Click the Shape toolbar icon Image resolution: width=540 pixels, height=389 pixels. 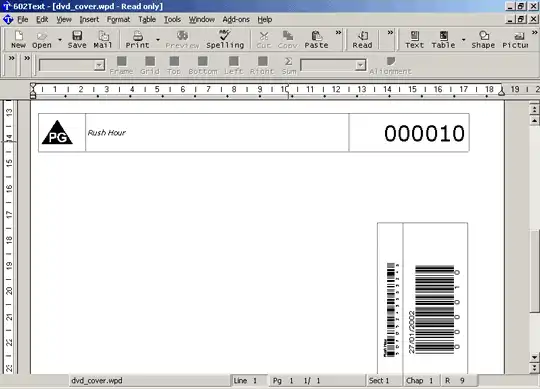483,39
